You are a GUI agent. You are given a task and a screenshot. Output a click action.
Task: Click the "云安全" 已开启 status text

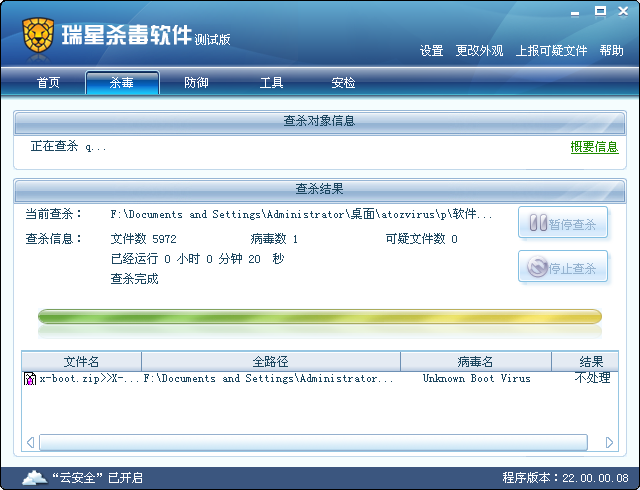(98, 478)
